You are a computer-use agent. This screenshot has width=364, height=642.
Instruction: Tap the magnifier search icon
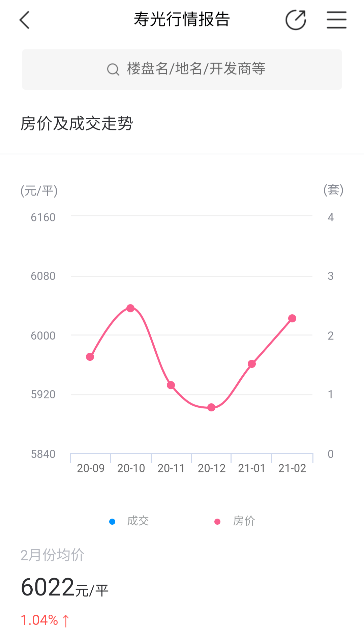(113, 69)
